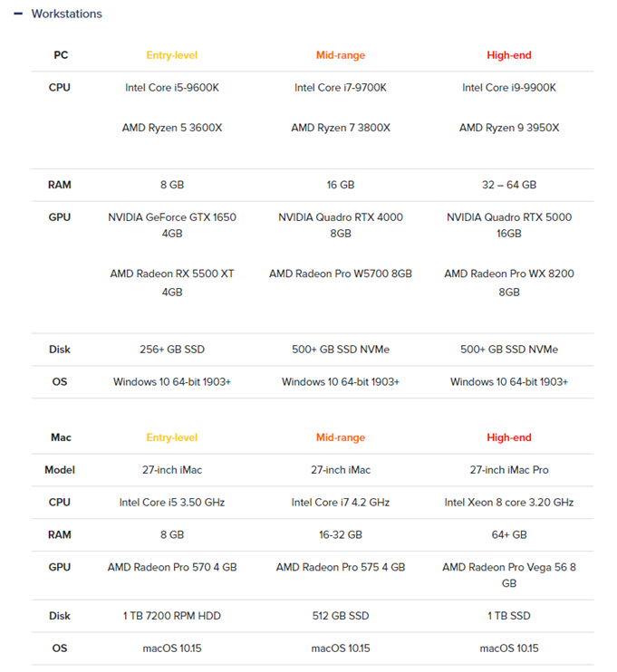
Task: Click the AMD Ryzen 7 3800X cell
Action: [x=341, y=128]
